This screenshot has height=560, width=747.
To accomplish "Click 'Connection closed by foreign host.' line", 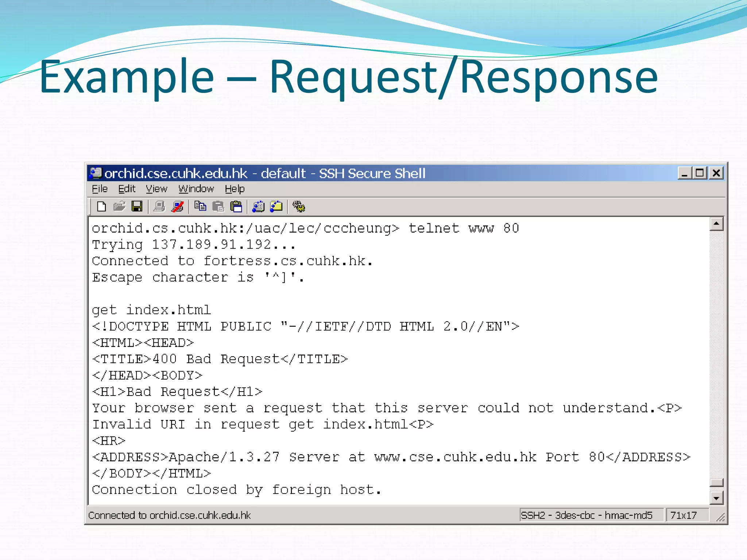I will tap(236, 490).
